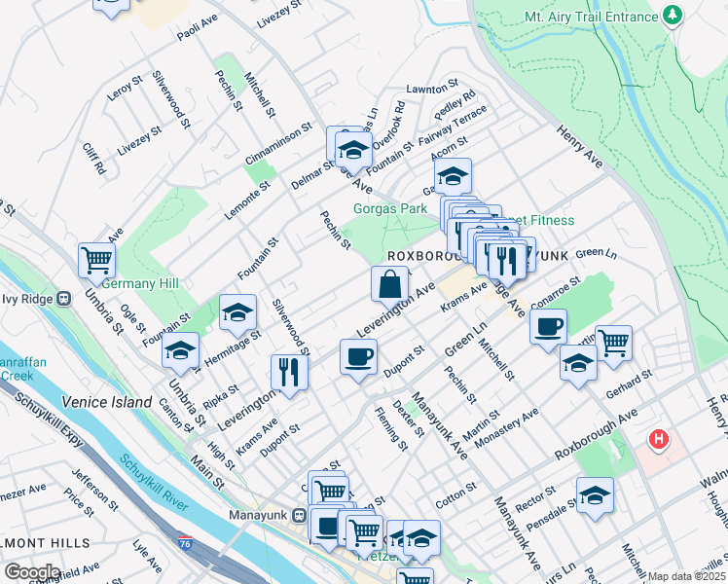Click the Lyle Ave label
This screenshot has height=584, width=728.
tap(147, 556)
